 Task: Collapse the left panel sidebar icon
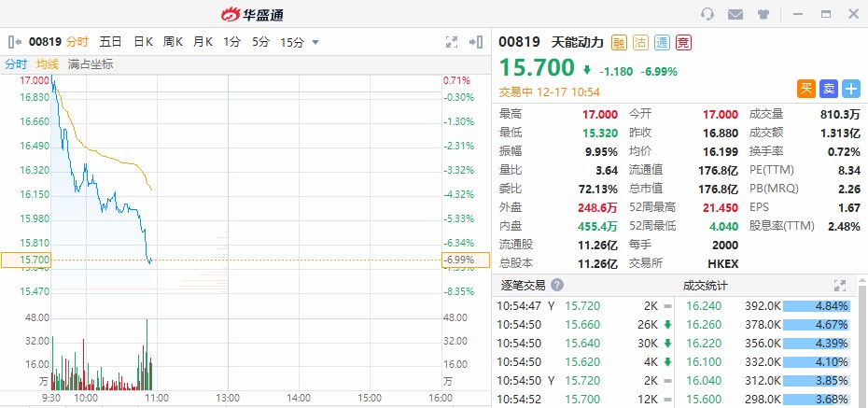(15, 42)
